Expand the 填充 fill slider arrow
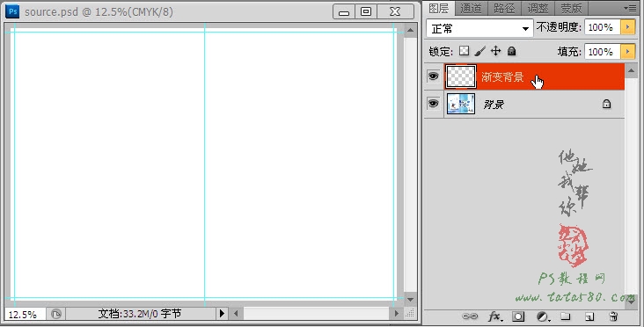 tap(627, 52)
